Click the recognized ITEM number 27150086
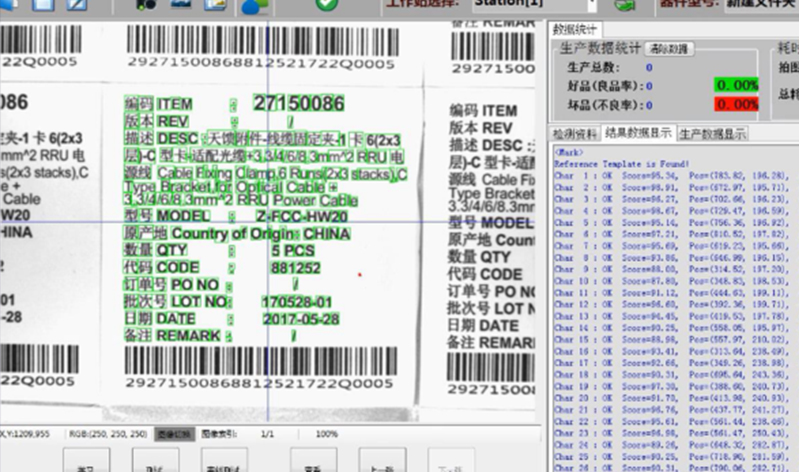Image resolution: width=799 pixels, height=472 pixels. [299, 103]
